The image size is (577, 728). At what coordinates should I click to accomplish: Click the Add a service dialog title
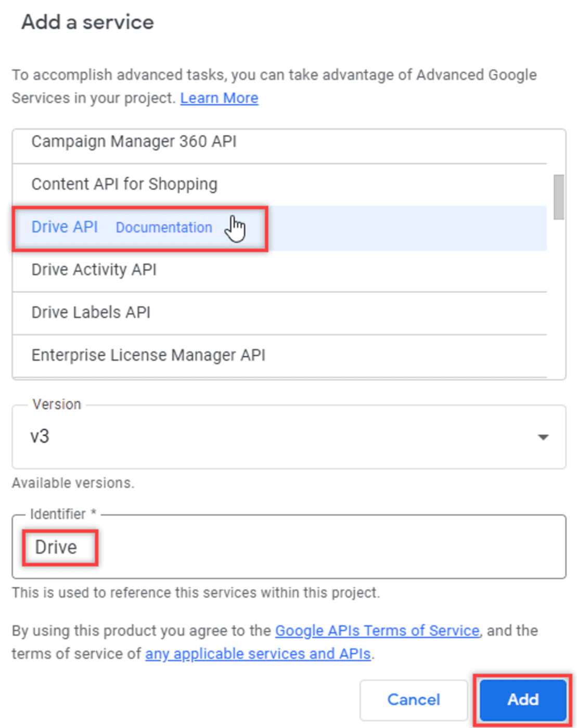[x=87, y=22]
